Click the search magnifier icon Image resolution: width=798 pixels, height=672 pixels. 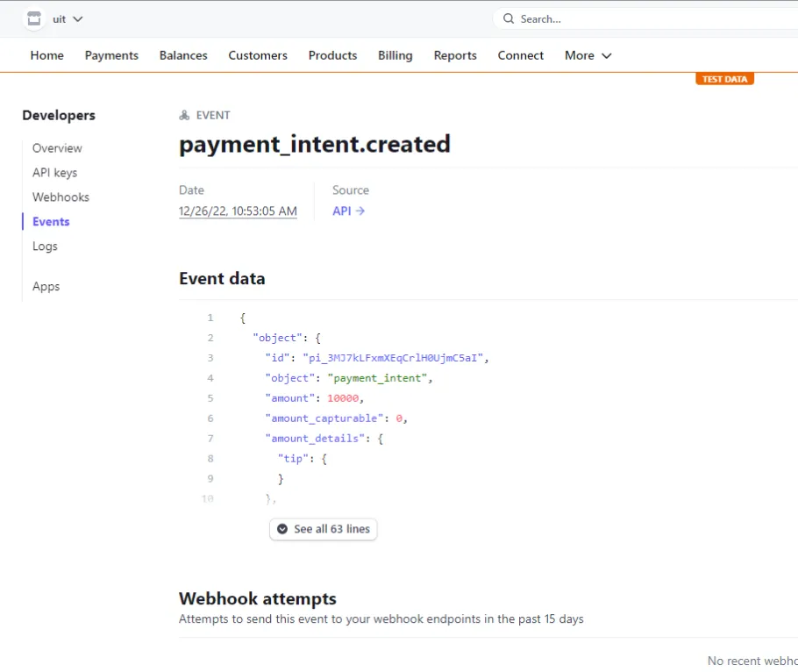click(x=509, y=18)
